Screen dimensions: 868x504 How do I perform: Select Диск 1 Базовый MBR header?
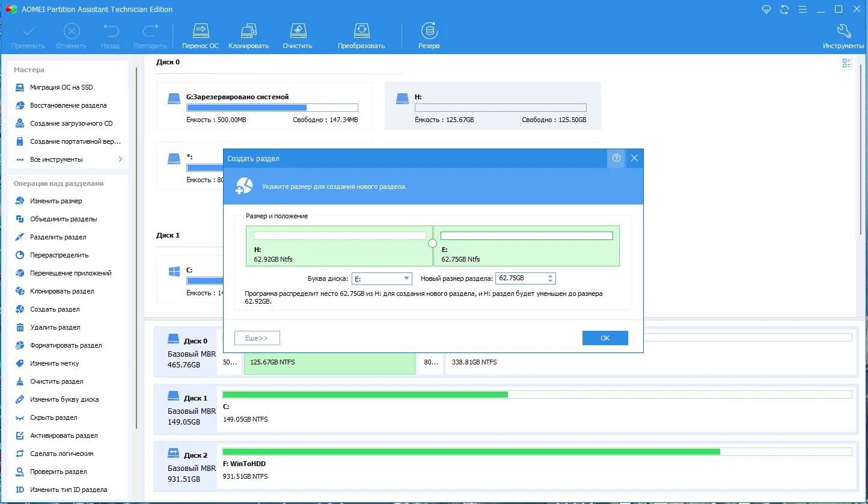186,410
